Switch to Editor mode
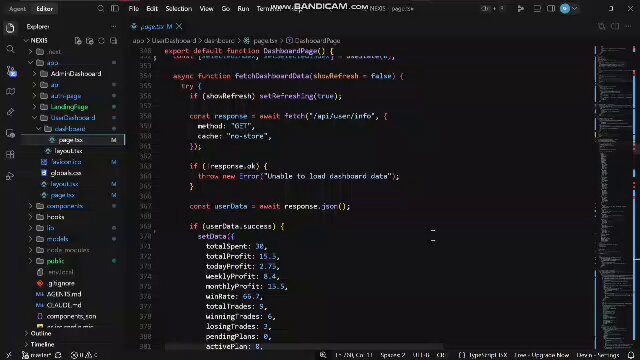The height and width of the screenshot is (360, 640). coord(44,9)
